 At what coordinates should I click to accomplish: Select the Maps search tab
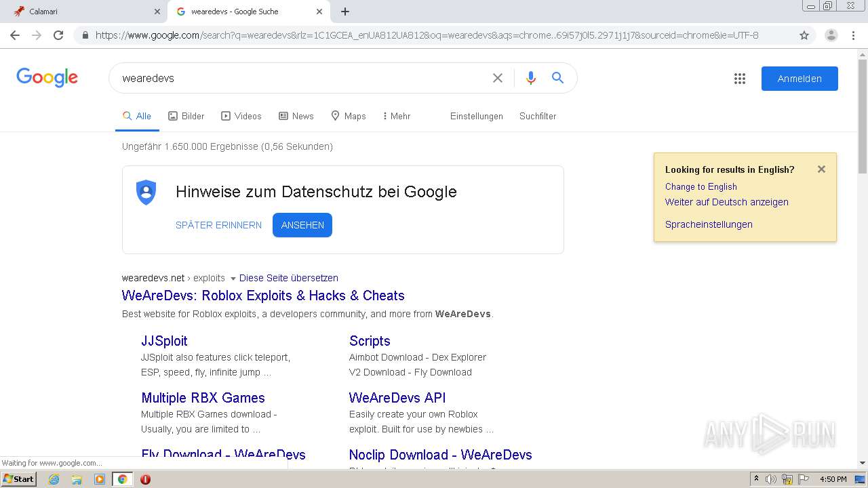point(349,117)
